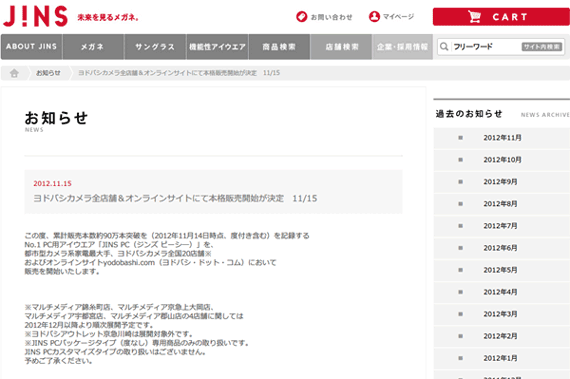Open 2012年8月 news archive

pos(502,204)
